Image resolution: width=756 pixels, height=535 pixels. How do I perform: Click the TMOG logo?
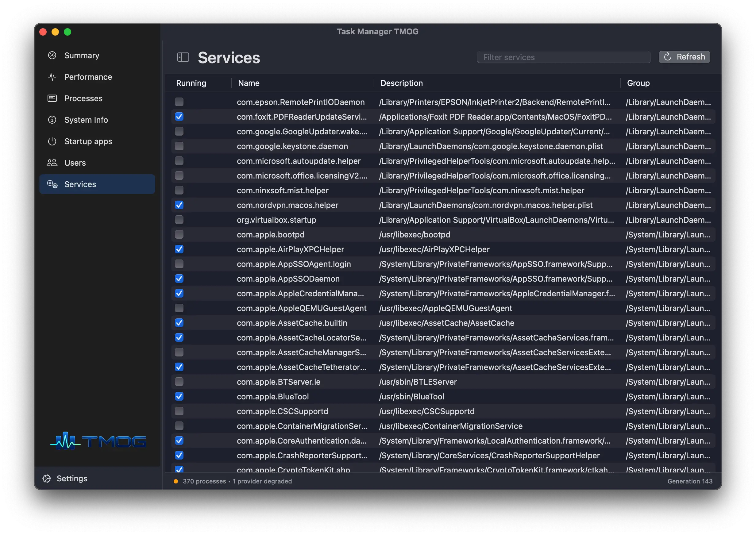point(98,441)
